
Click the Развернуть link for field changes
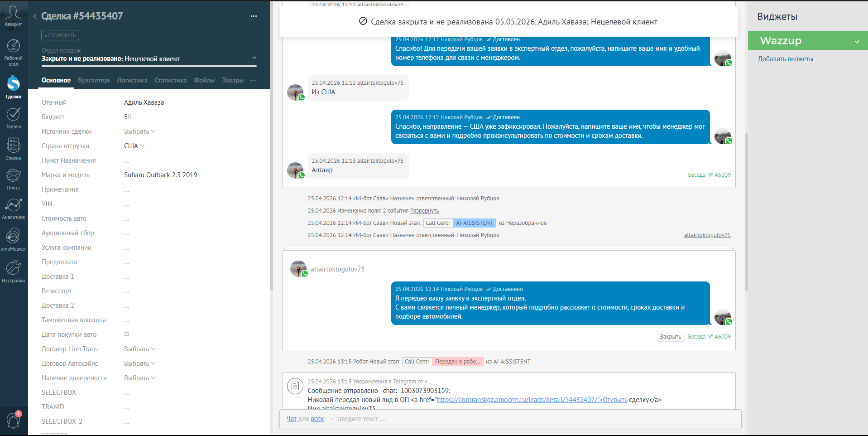pos(424,211)
